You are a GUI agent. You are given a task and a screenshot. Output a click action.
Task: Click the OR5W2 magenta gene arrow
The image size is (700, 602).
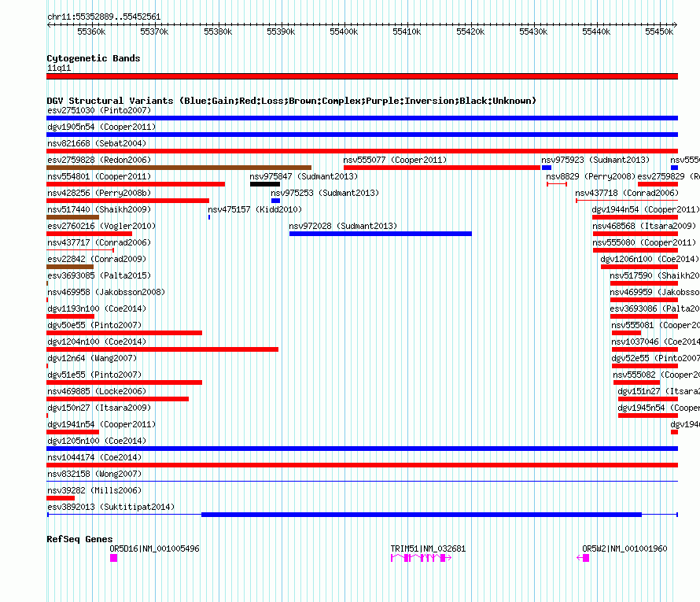tap(583, 558)
